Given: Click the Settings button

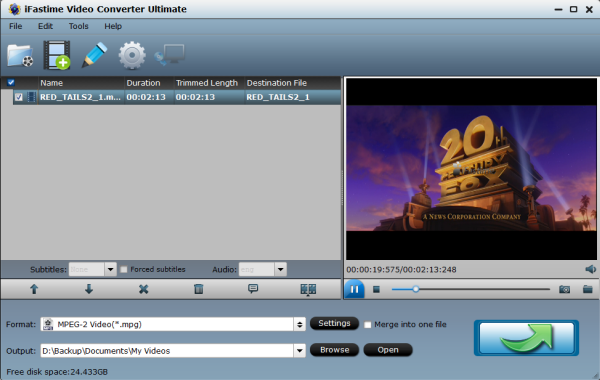Looking at the screenshot, I should click(334, 323).
